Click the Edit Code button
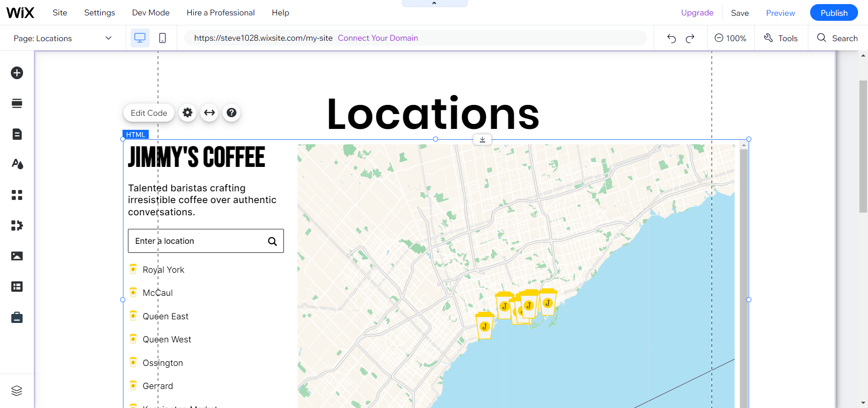This screenshot has width=868, height=408. pyautogui.click(x=149, y=113)
